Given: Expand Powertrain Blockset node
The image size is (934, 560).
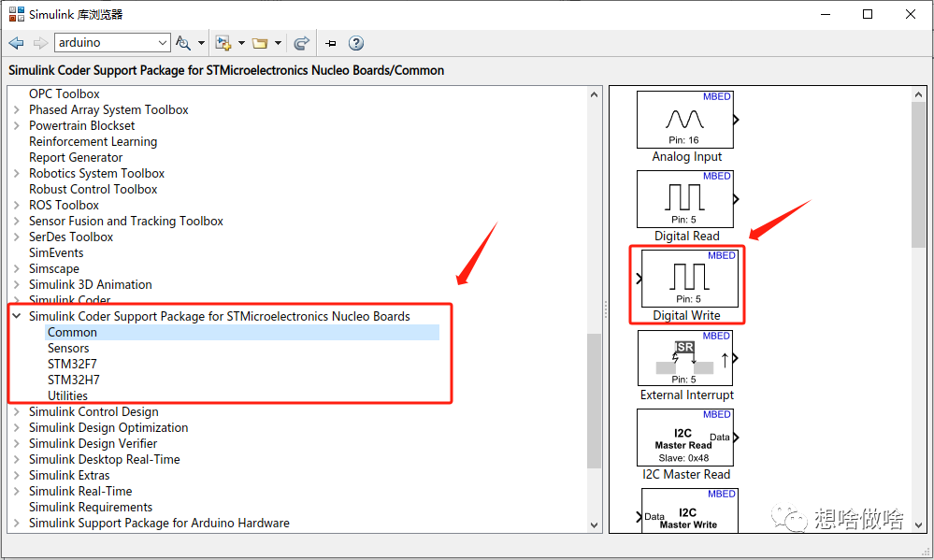Looking at the screenshot, I should click(17, 125).
